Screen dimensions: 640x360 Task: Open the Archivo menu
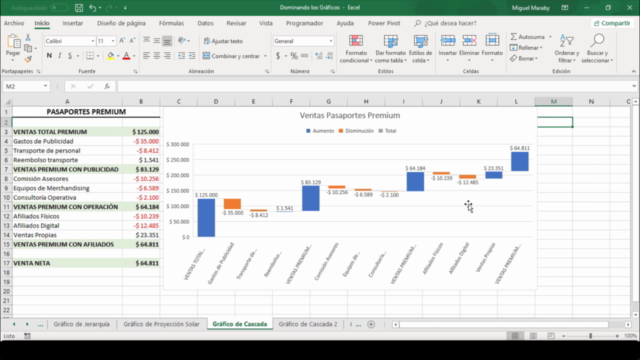[x=14, y=23]
